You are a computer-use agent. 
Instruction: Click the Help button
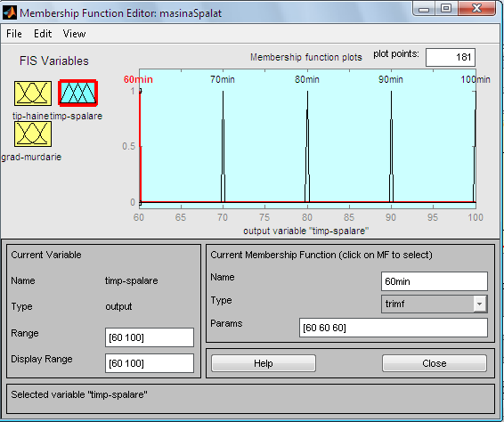pos(264,363)
